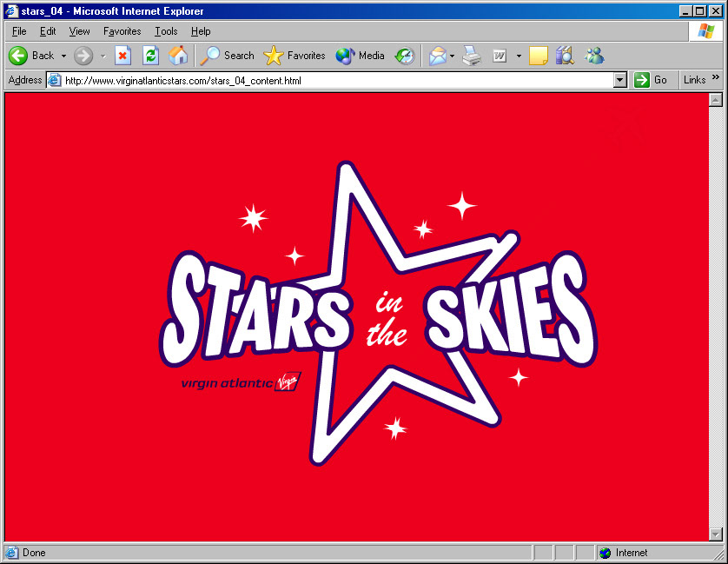
Task: Expand the address bar dropdown list
Action: point(619,80)
